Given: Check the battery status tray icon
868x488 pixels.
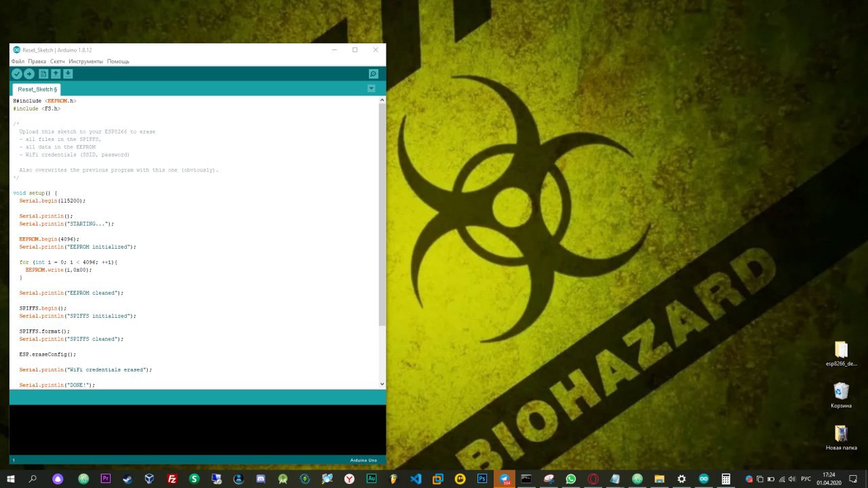Looking at the screenshot, I should tap(770, 479).
